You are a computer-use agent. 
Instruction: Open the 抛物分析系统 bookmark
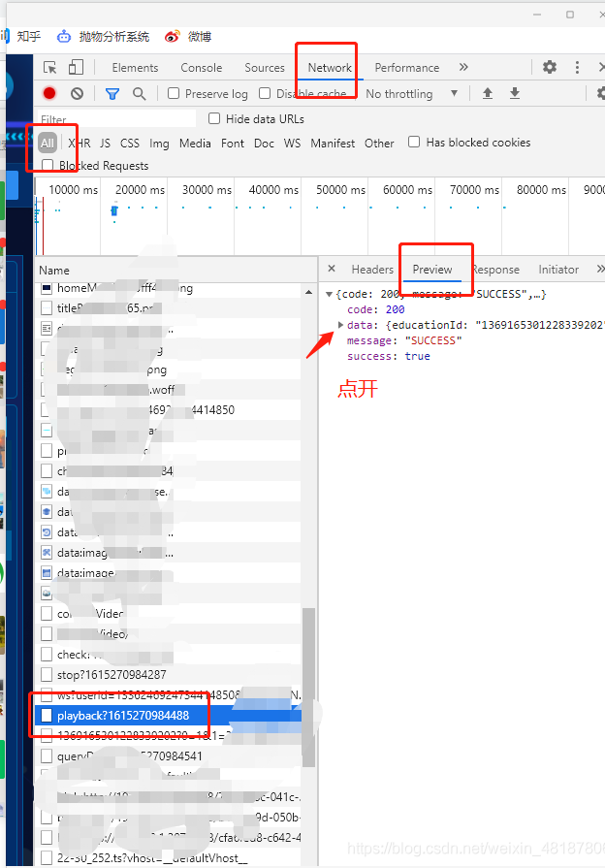point(103,37)
